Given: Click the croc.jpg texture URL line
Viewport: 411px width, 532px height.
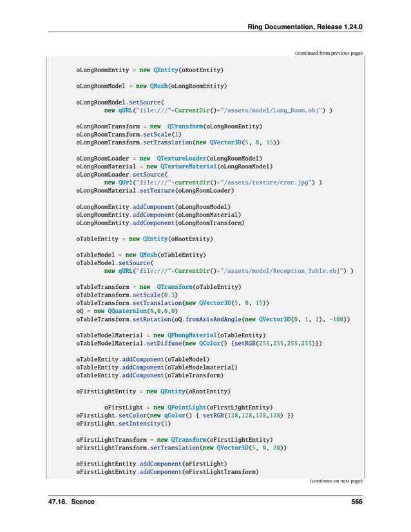Looking at the screenshot, I should 213,182.
